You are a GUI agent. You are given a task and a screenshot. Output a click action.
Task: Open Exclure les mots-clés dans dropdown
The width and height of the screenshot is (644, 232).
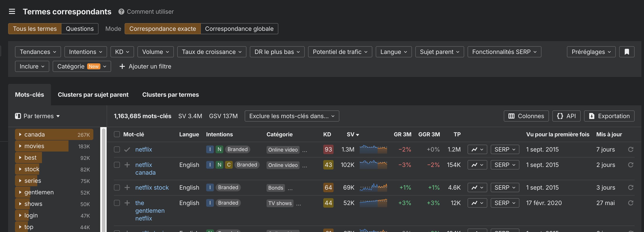tap(292, 116)
